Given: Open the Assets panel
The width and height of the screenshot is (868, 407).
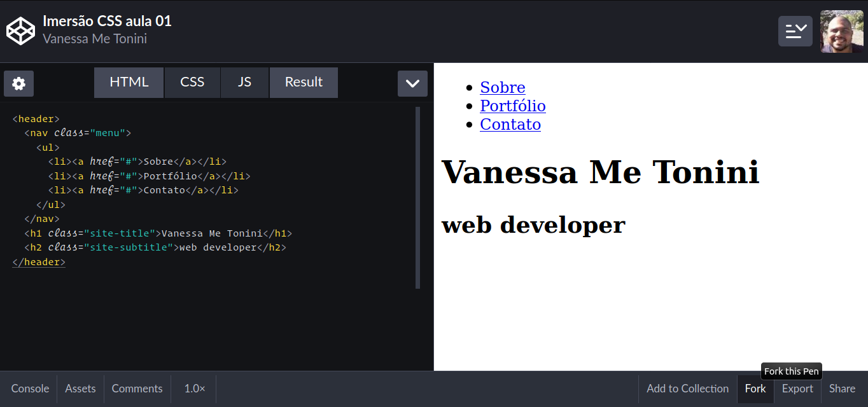Looking at the screenshot, I should [x=80, y=389].
